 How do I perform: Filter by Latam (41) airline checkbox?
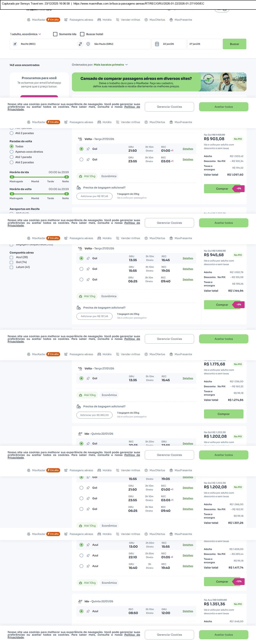click(12, 267)
